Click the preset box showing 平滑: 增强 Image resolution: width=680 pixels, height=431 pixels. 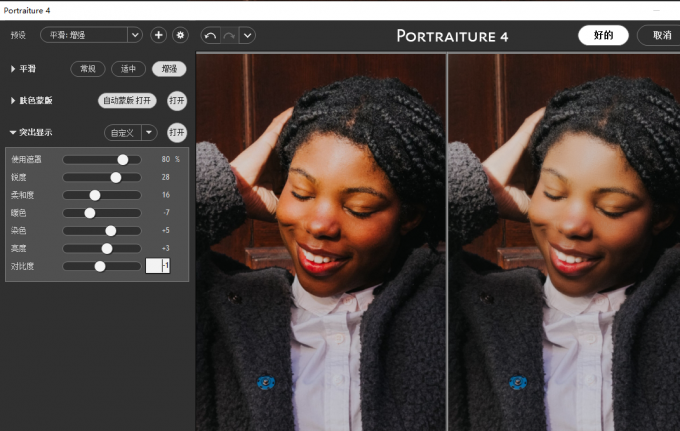click(x=84, y=35)
